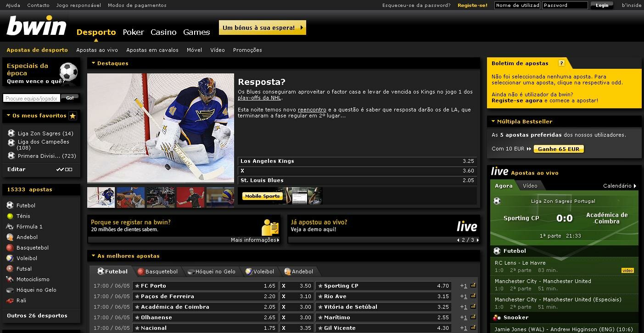Favorite star for Nacional

pos(137,328)
